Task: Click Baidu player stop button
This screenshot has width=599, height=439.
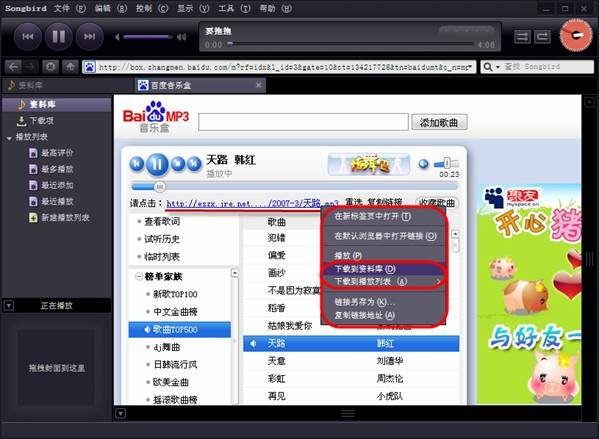Action: [x=178, y=164]
